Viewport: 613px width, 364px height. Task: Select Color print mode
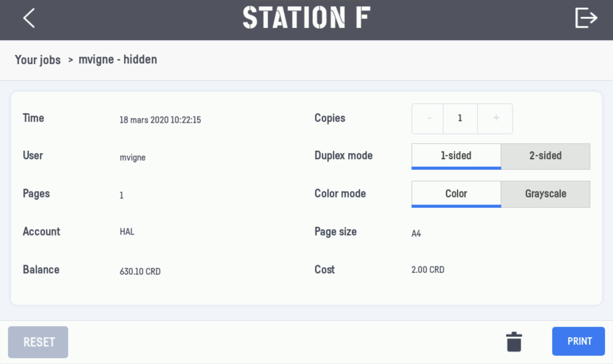tap(456, 194)
